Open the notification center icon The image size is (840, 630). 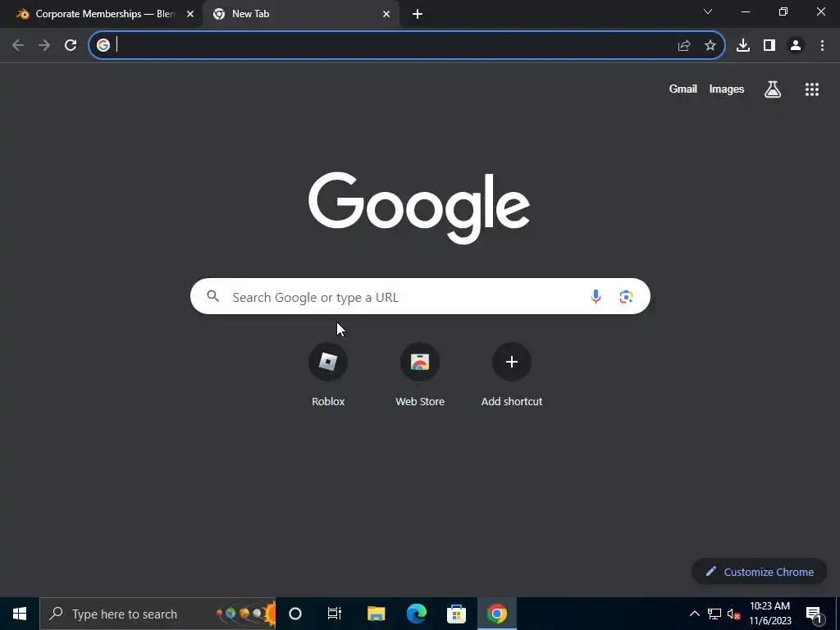pyautogui.click(x=813, y=614)
